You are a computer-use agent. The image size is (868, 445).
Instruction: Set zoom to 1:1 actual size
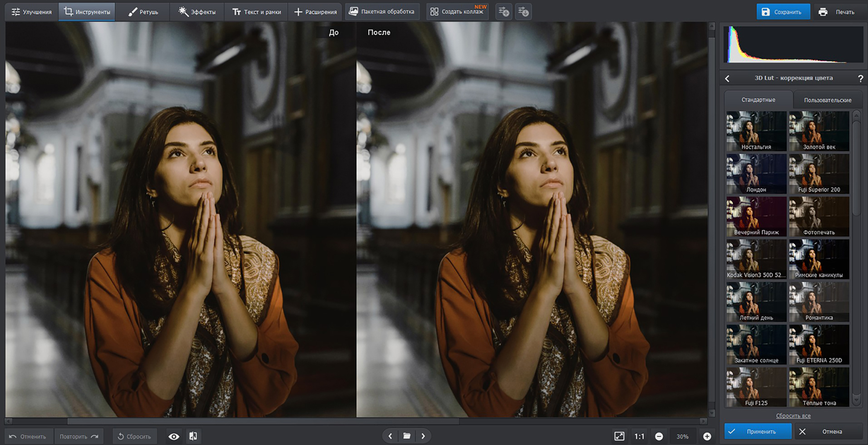click(639, 436)
